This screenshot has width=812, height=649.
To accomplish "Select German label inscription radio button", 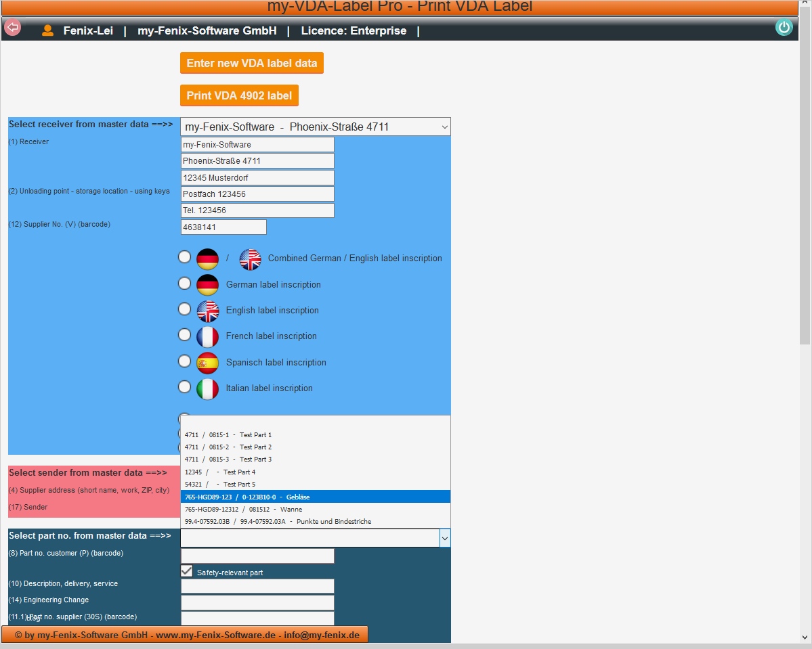I will click(184, 283).
